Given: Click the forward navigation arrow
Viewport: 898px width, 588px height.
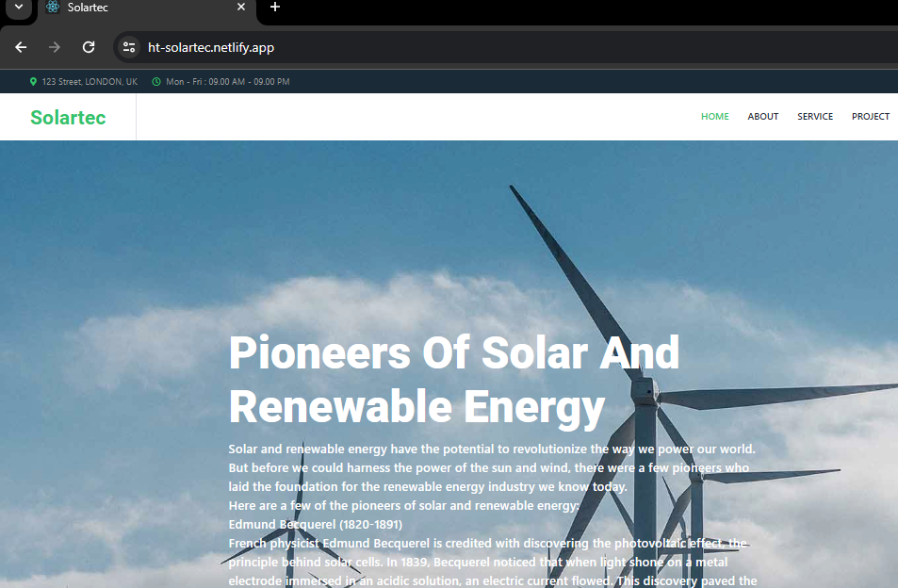Looking at the screenshot, I should (55, 47).
